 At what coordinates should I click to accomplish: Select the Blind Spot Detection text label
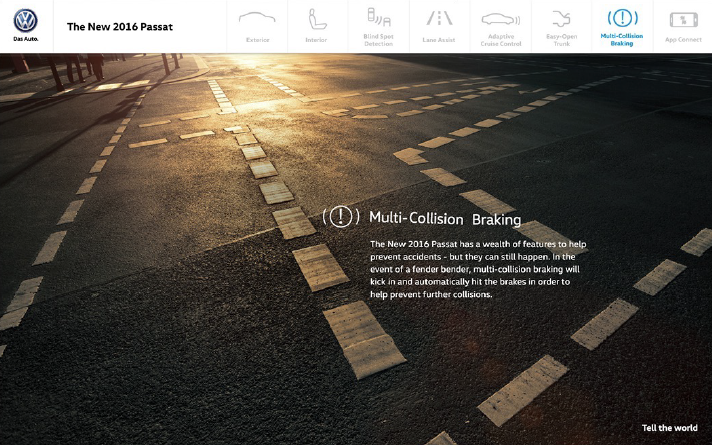pyautogui.click(x=378, y=40)
